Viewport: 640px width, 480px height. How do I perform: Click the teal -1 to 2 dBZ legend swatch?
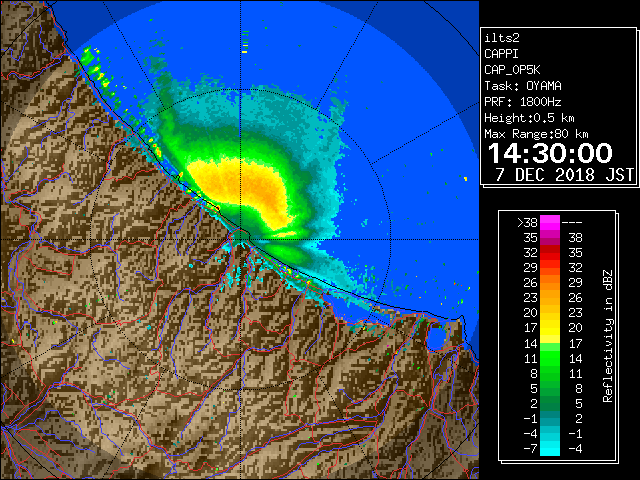(550, 418)
